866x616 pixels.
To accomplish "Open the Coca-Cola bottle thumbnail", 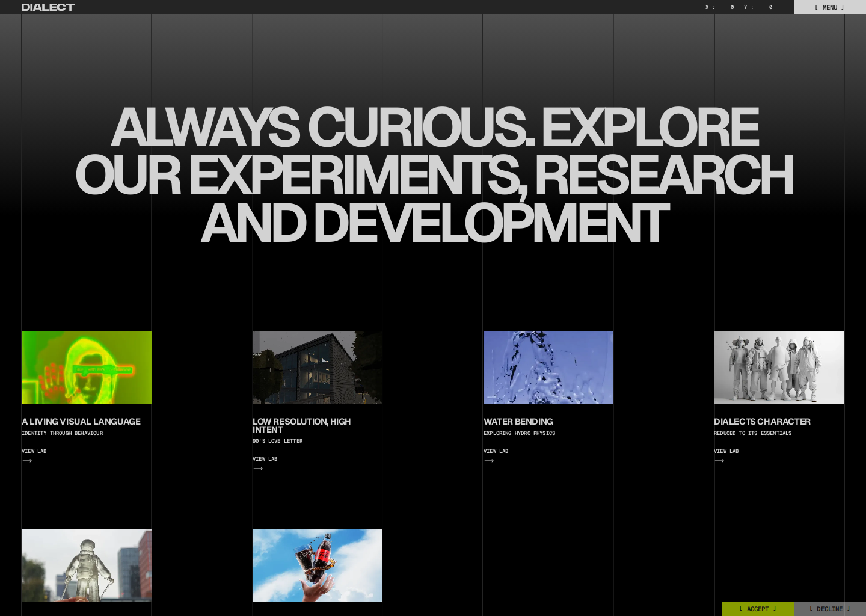I will [318, 565].
